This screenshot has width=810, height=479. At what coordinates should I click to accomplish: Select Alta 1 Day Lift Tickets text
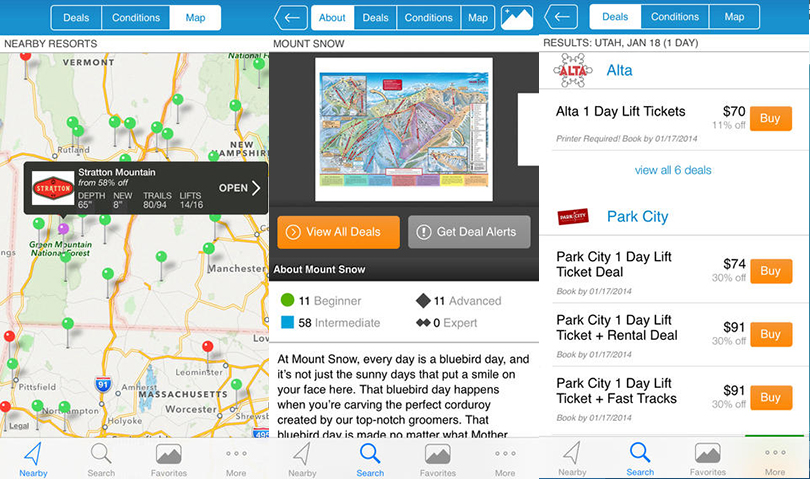620,111
